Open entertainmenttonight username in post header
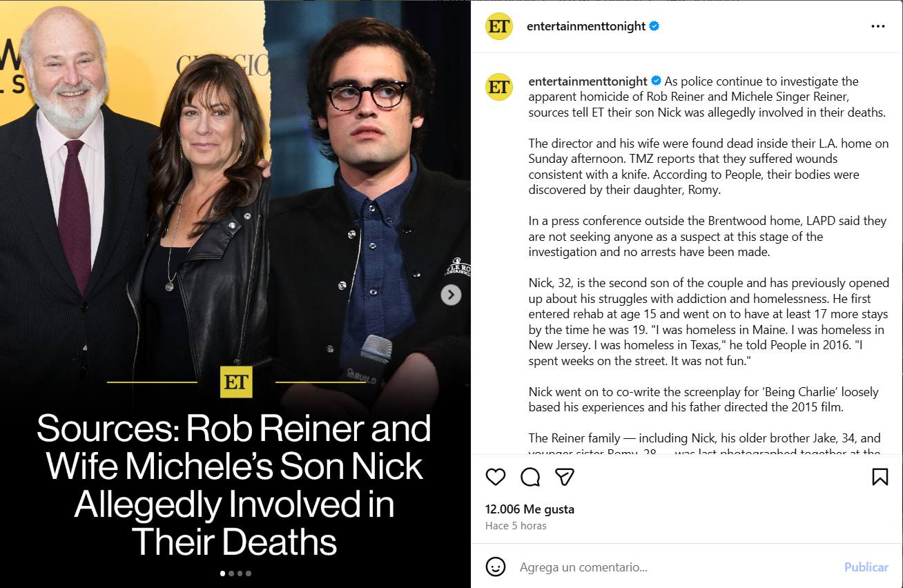The image size is (903, 588). tap(585, 26)
